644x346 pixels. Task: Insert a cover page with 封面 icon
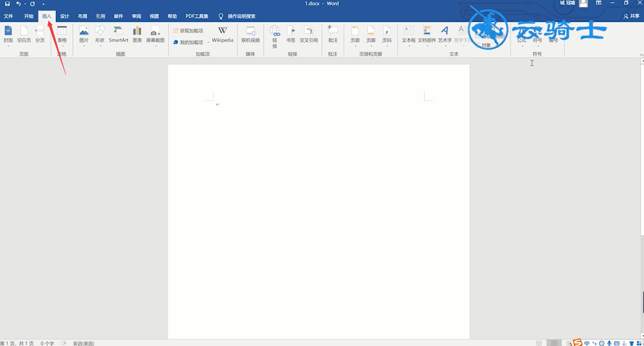[x=8, y=35]
